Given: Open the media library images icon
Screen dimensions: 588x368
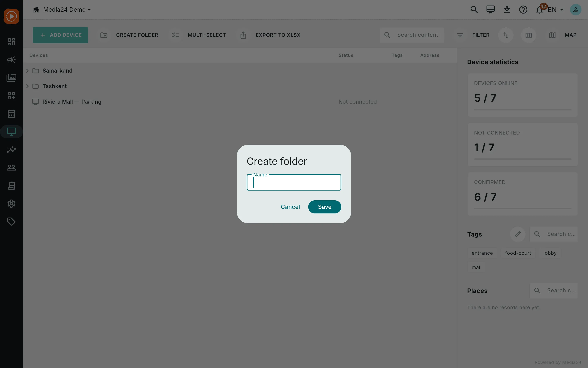Looking at the screenshot, I should pos(11,78).
